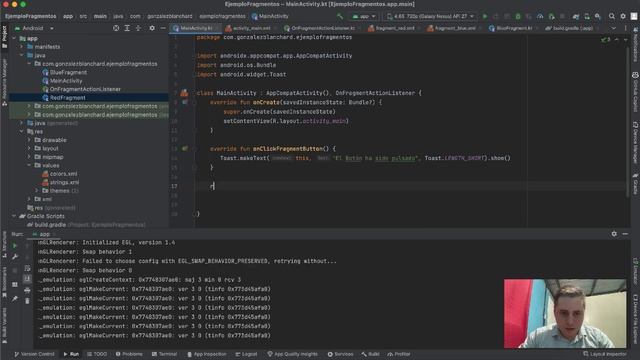This screenshot has width=640, height=360.
Task: Toggle scroll to end in console
Action: pyautogui.click(x=27, y=279)
